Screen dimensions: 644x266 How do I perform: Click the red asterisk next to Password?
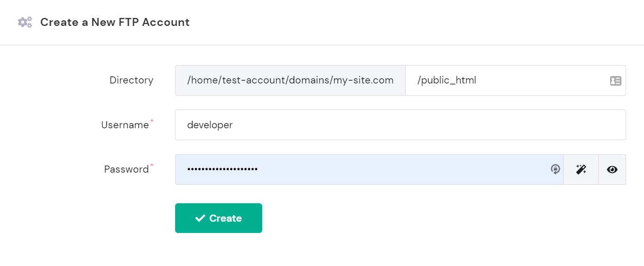[x=152, y=166]
